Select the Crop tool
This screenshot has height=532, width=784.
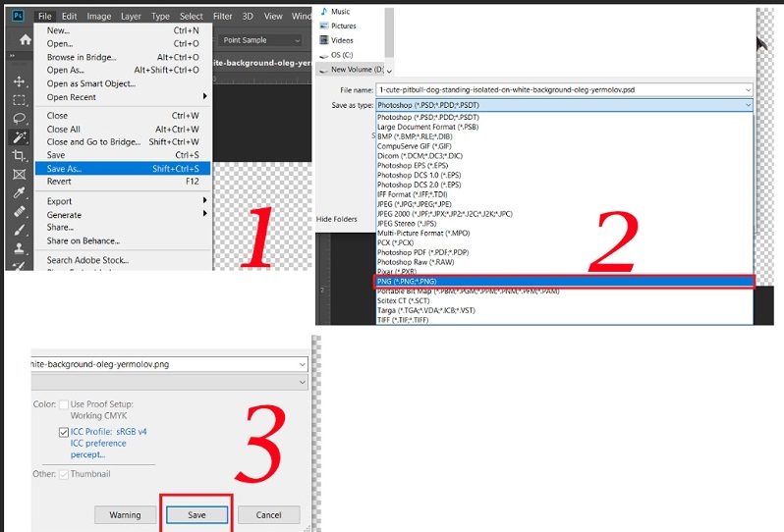pos(19,156)
